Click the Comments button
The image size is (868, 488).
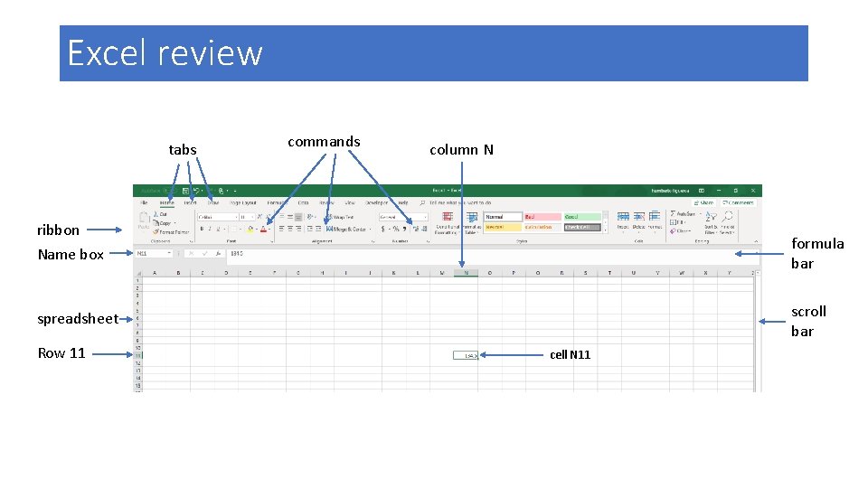pyautogui.click(x=739, y=203)
